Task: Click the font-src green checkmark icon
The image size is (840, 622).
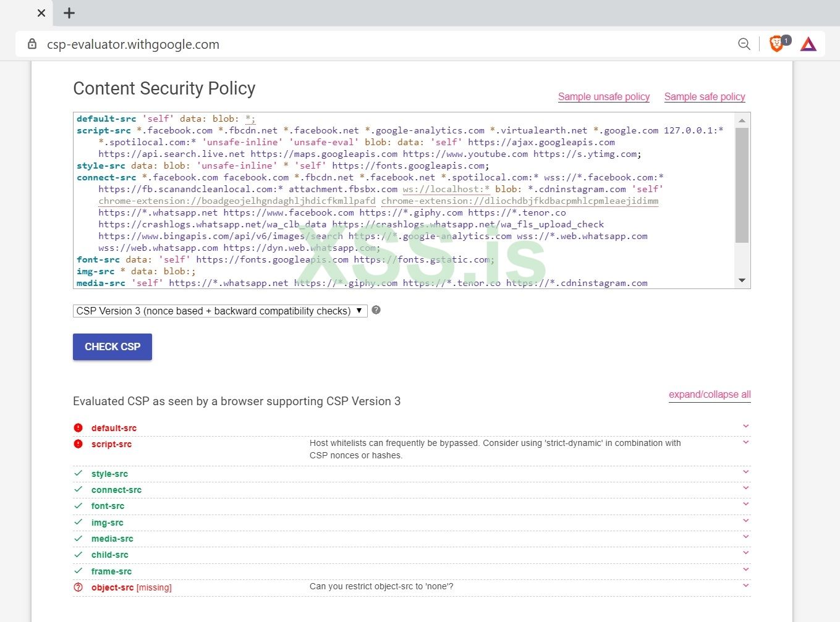Action: pyautogui.click(x=78, y=505)
